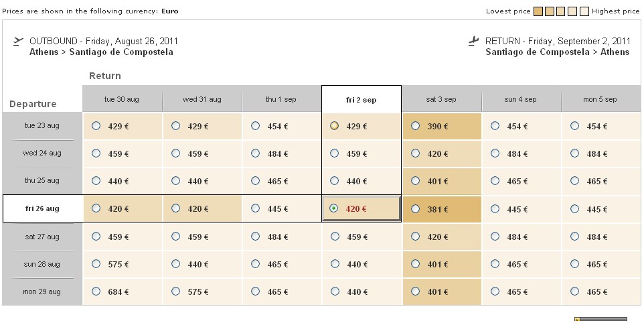
Task: Open the tue 30 aug return column header
Action: 122,99
